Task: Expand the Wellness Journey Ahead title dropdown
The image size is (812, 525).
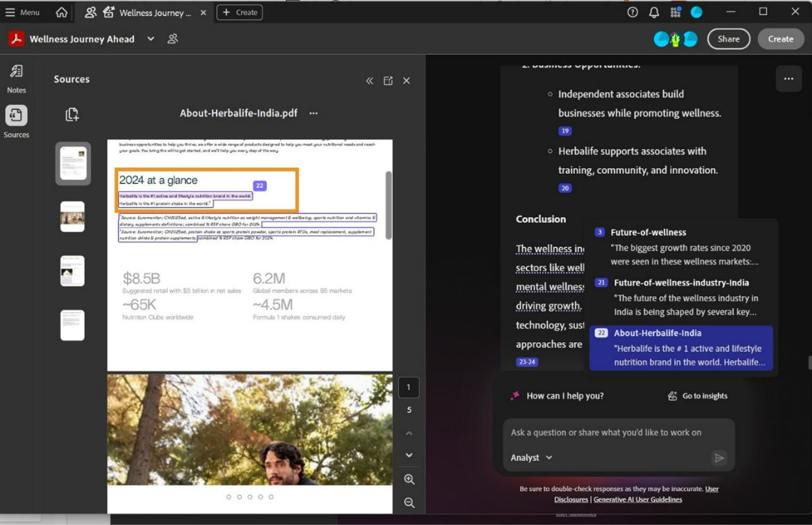Action: click(x=150, y=39)
